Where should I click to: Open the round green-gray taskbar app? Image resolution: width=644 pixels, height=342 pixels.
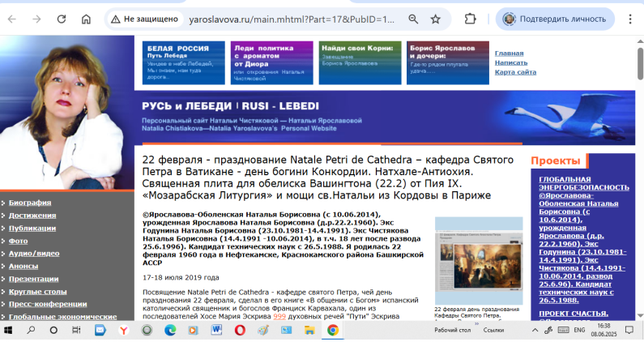[x=147, y=330]
